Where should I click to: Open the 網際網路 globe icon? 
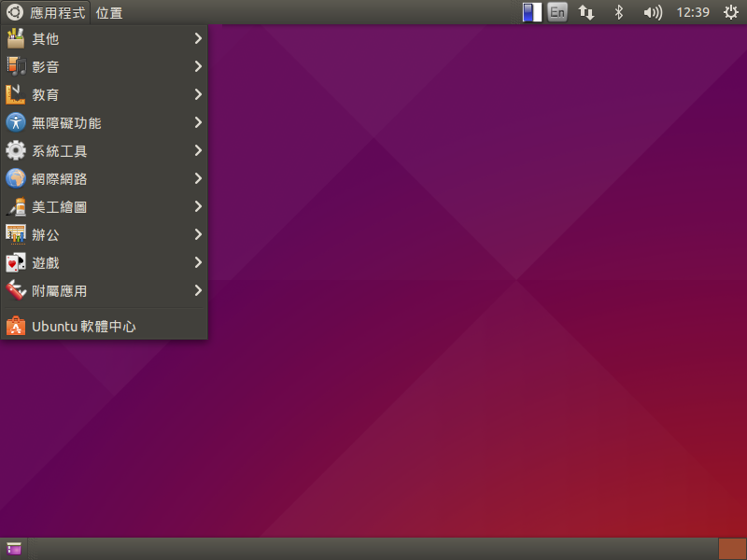click(16, 179)
